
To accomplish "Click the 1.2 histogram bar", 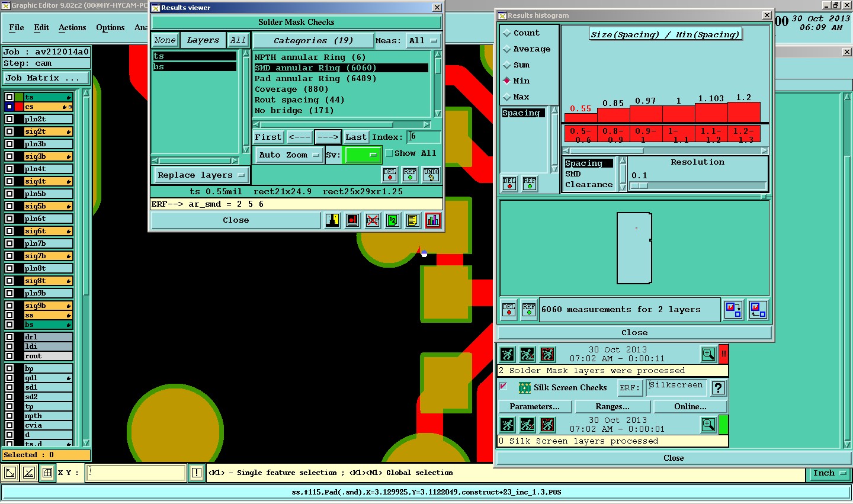I will point(744,113).
